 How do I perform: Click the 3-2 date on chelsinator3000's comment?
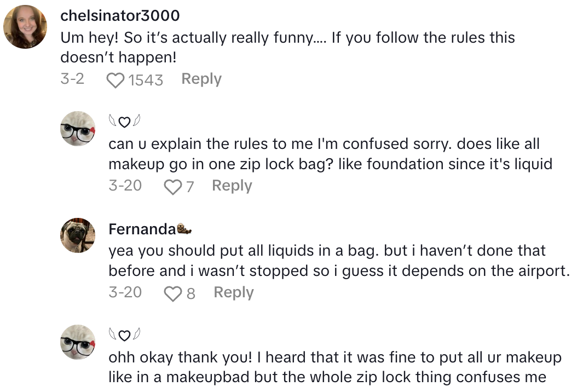[72, 79]
